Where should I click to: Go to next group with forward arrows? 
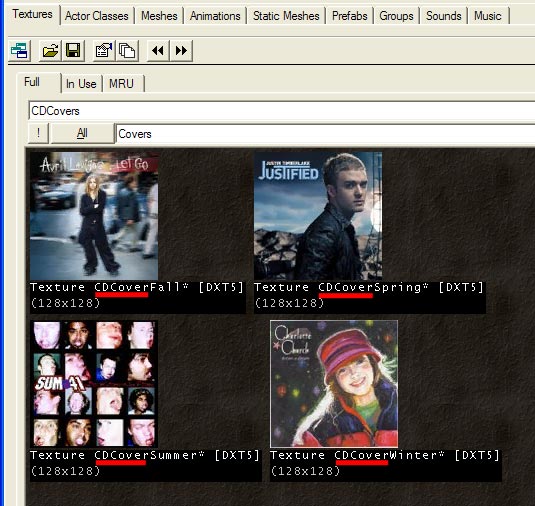point(181,51)
